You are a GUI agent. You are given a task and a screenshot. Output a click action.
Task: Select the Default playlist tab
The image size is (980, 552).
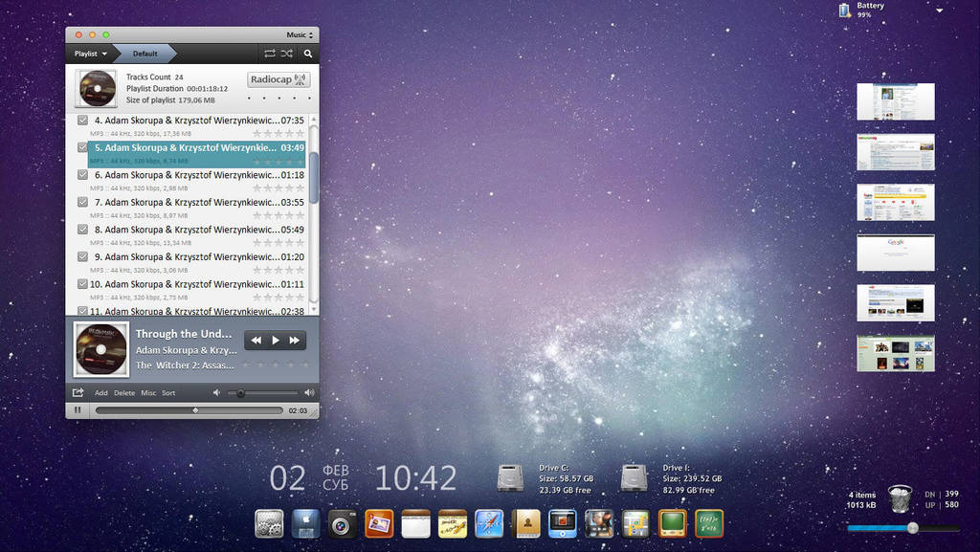tap(145, 54)
